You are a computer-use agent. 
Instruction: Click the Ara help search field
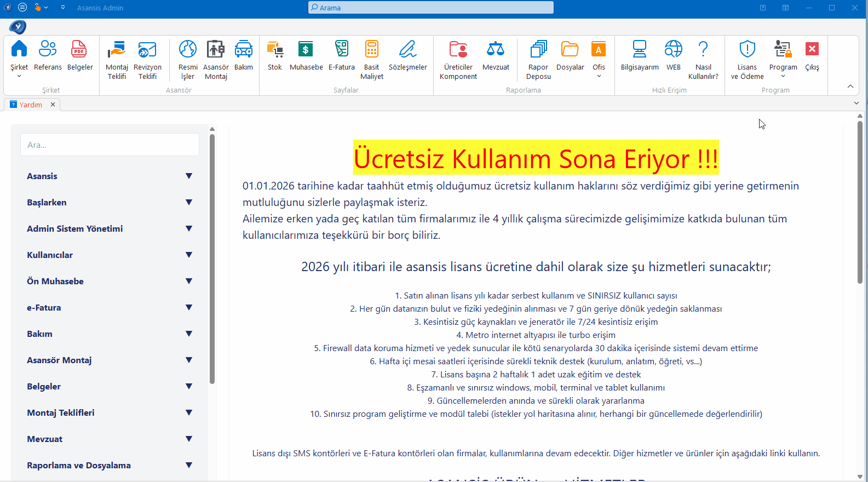(x=110, y=145)
